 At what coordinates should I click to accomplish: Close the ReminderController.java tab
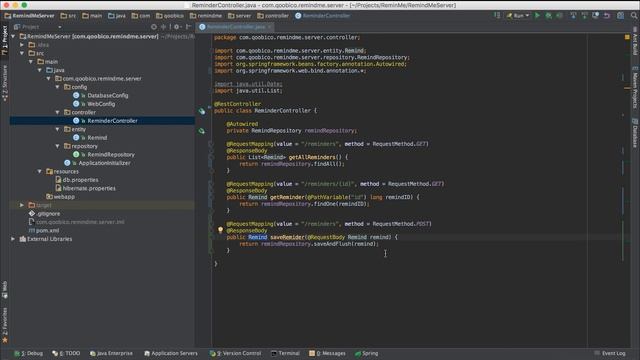tap(270, 27)
